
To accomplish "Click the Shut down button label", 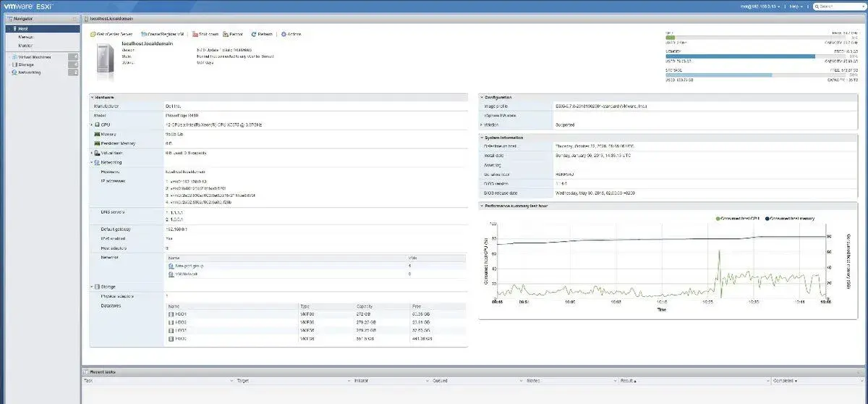I will click(208, 34).
